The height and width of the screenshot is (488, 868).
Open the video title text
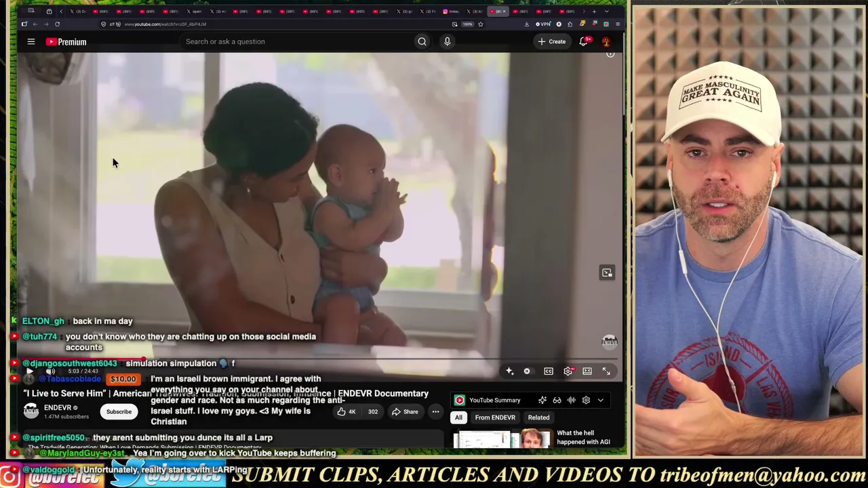point(226,393)
